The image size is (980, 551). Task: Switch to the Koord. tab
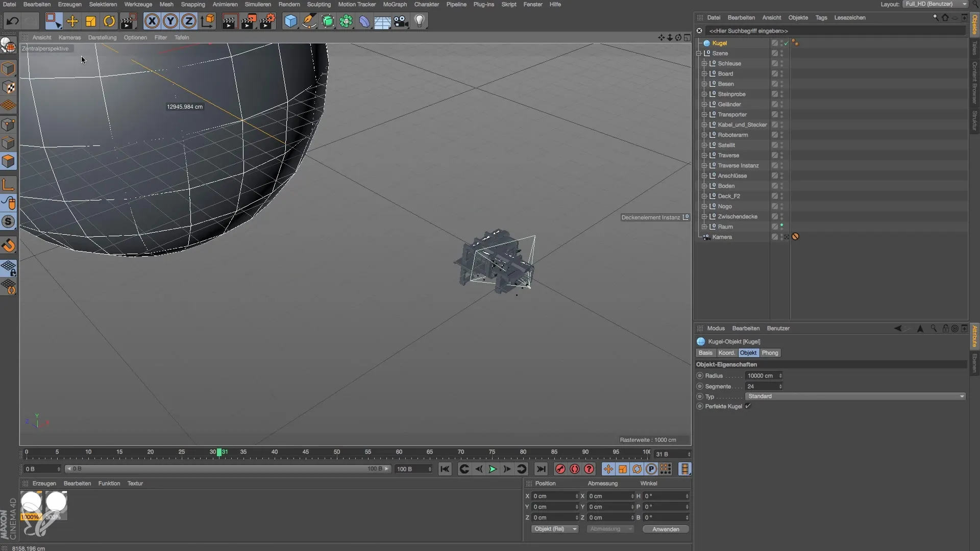point(726,353)
